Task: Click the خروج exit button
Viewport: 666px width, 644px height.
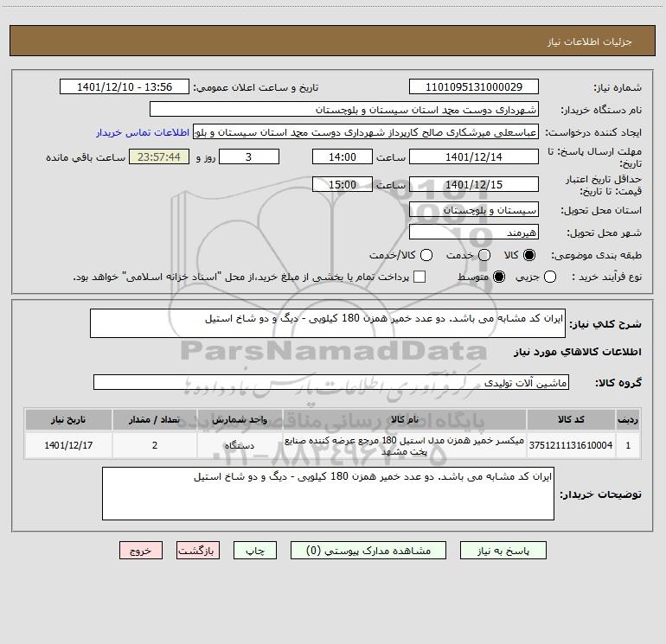Action: tap(141, 551)
